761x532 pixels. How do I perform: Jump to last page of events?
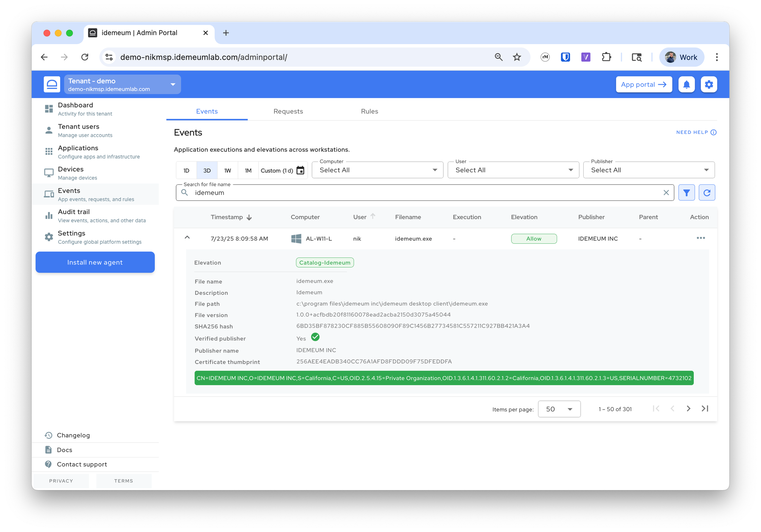coord(705,408)
